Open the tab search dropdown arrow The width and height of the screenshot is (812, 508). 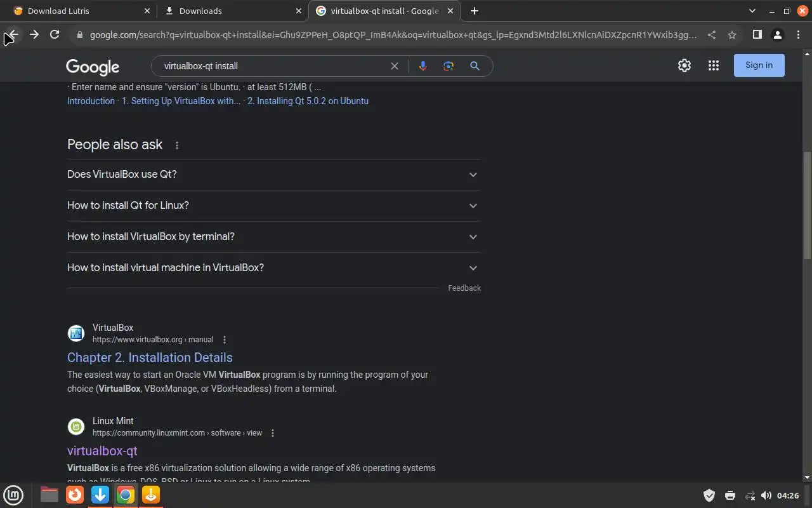752,11
